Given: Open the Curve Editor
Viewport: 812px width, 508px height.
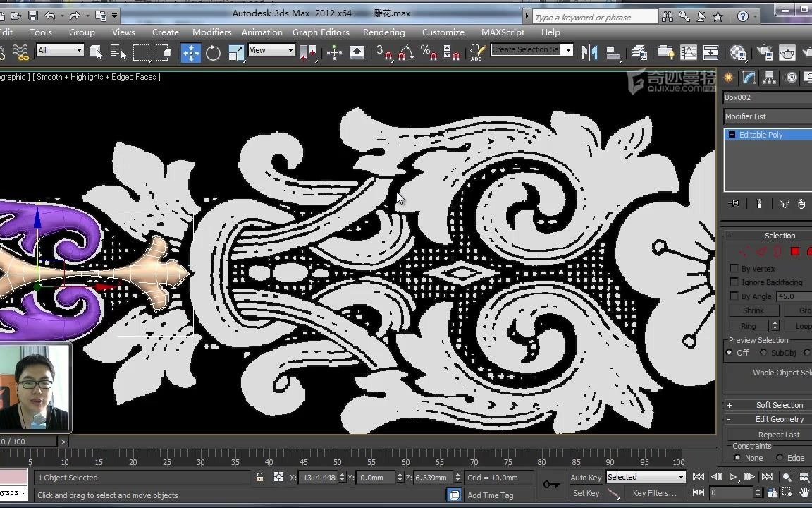Looking at the screenshot, I should [688, 52].
